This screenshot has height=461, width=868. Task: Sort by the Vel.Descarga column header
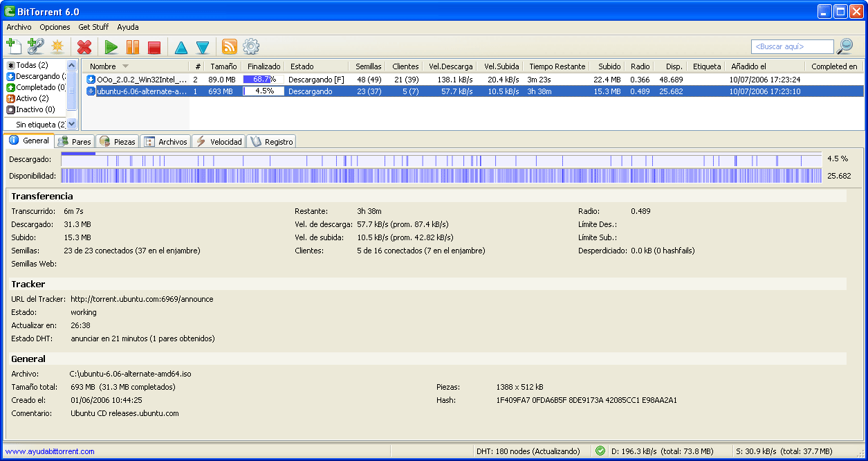[x=450, y=66]
